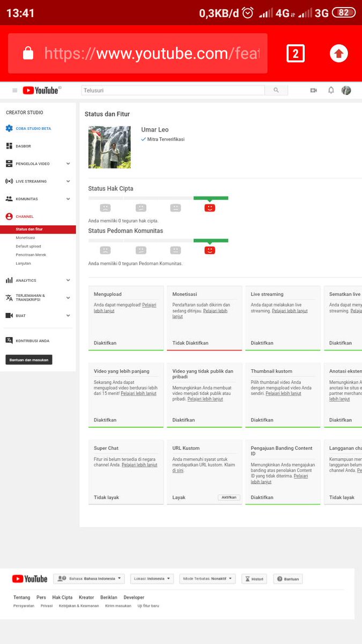
Task: Click the Histori footer button
Action: click(x=254, y=579)
